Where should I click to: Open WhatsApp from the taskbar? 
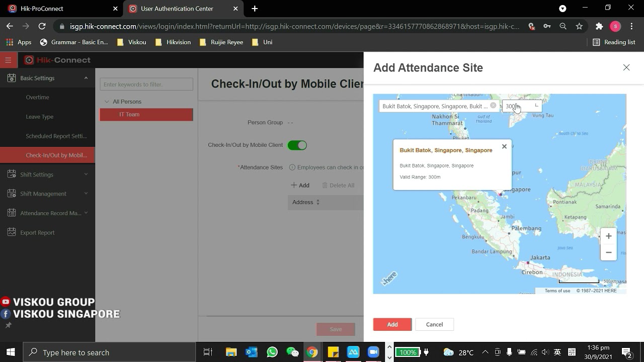point(272,352)
